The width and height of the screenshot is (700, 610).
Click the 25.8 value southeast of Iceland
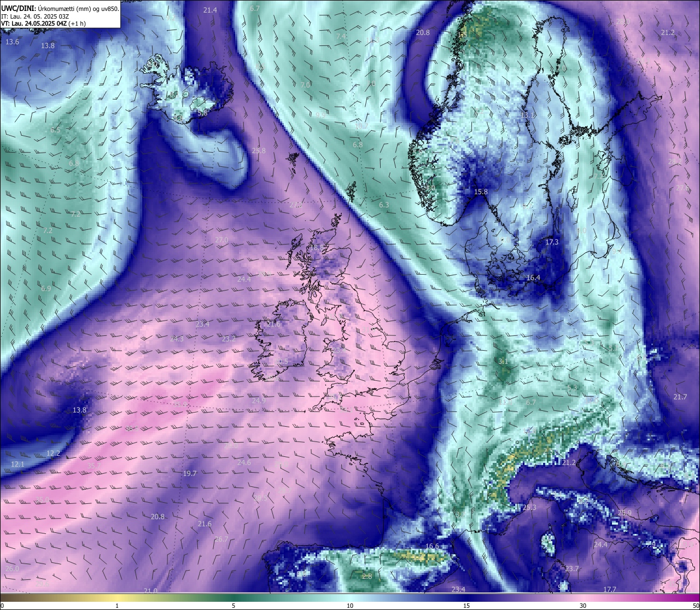click(x=259, y=151)
